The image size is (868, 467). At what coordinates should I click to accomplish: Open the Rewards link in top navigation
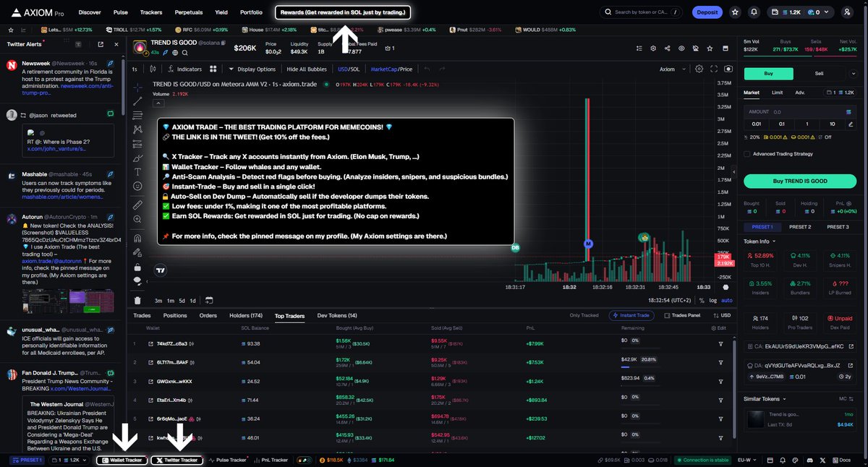point(344,12)
